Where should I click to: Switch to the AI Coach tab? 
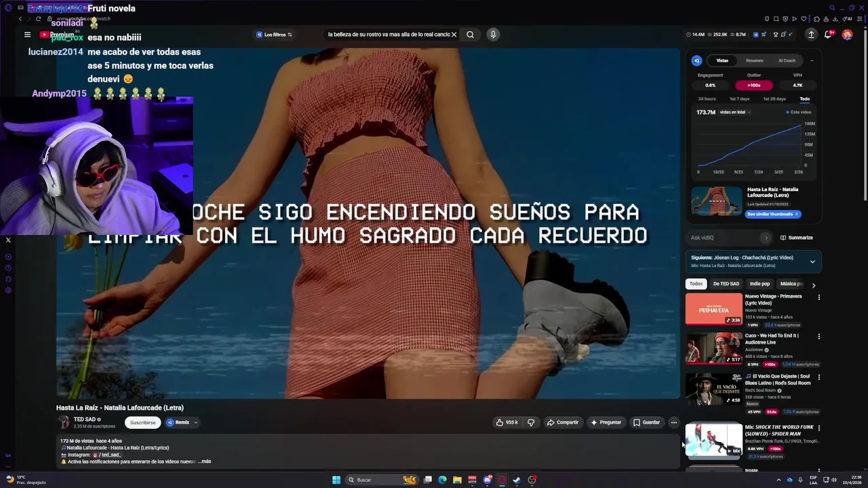[x=787, y=60]
